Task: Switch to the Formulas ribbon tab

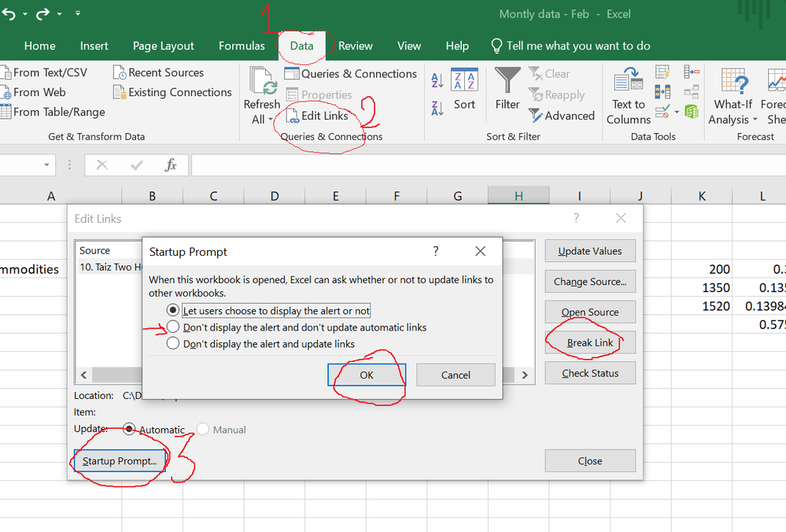Action: [242, 46]
